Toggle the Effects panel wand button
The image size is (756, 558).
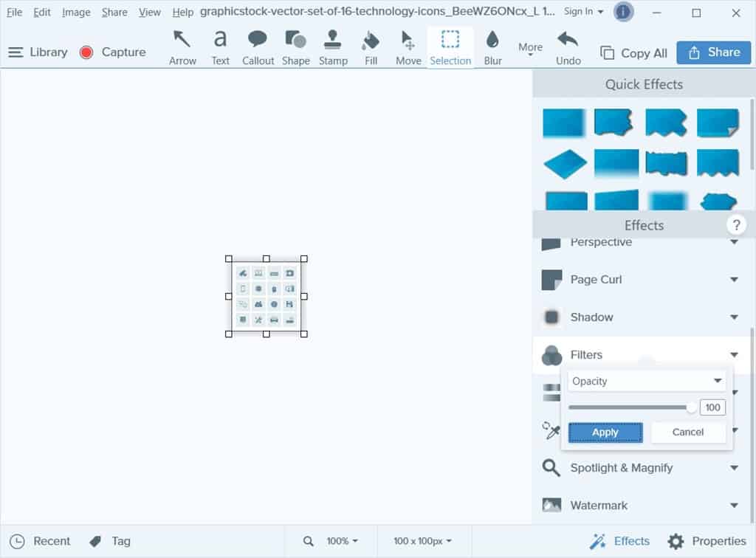point(619,541)
